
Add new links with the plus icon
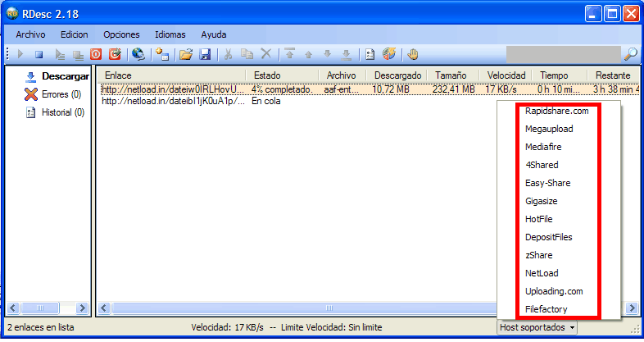point(163,54)
